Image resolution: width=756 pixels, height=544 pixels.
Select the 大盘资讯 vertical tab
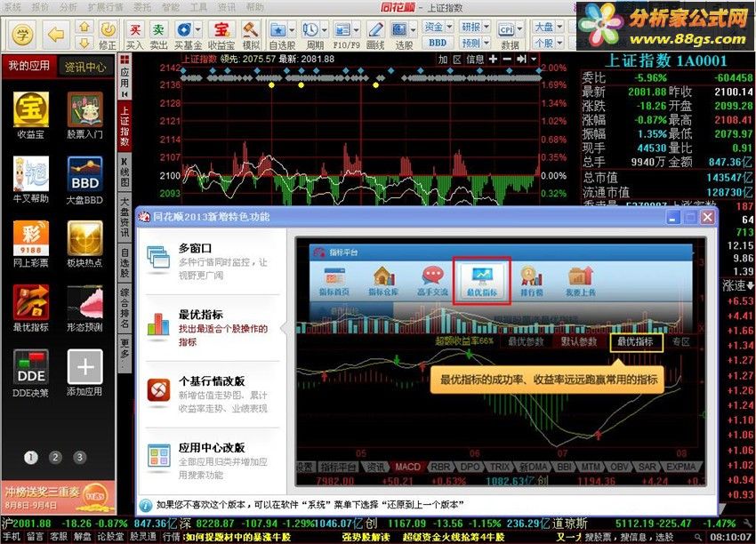tap(125, 217)
